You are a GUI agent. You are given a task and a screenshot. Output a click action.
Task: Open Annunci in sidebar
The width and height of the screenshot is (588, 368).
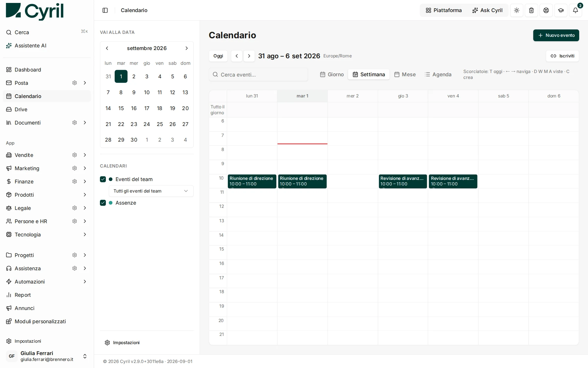tap(47, 308)
